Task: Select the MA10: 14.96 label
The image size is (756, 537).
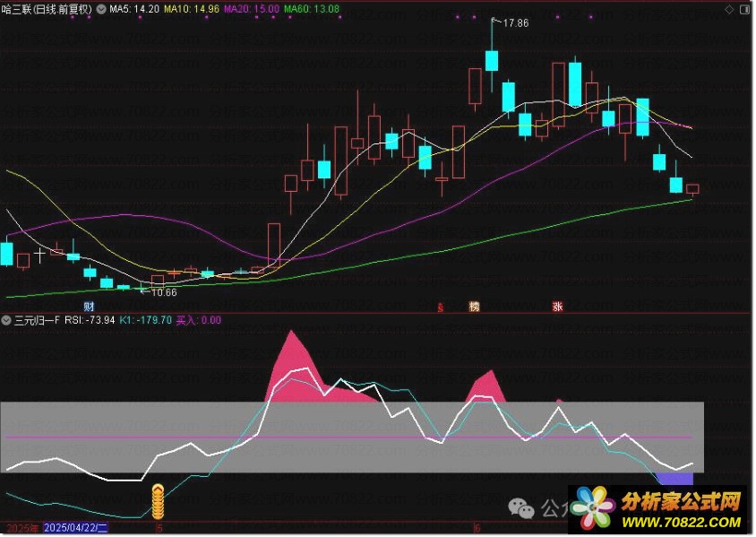Action: pyautogui.click(x=192, y=9)
